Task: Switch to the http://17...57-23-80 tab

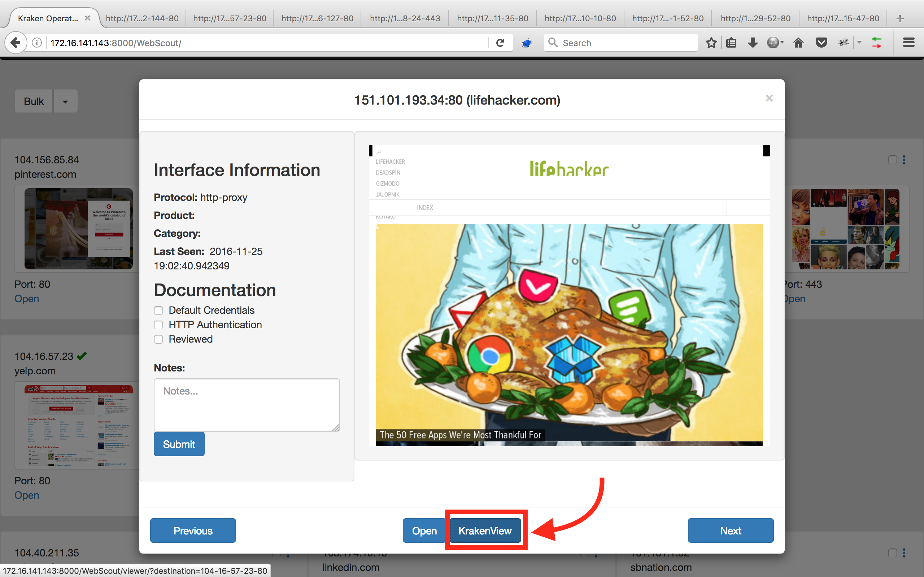Action: point(230,18)
